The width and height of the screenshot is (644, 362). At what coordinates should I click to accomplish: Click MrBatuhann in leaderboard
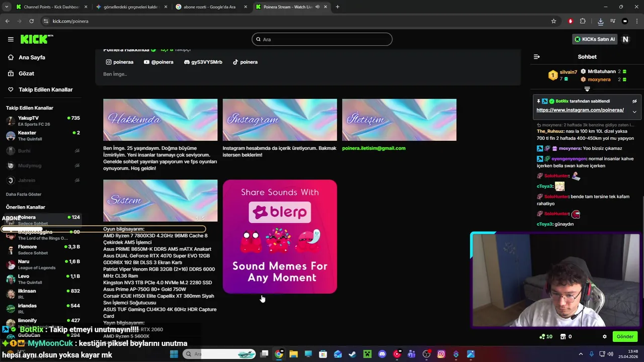[x=601, y=71]
